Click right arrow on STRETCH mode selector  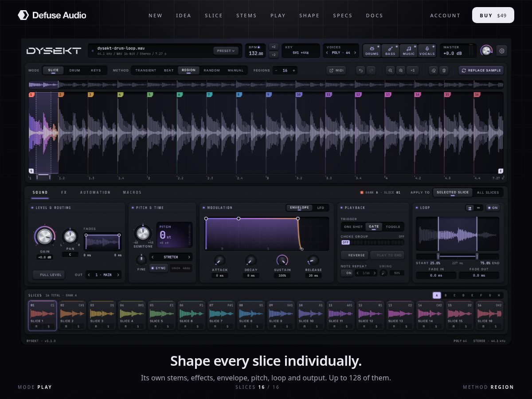189,257
